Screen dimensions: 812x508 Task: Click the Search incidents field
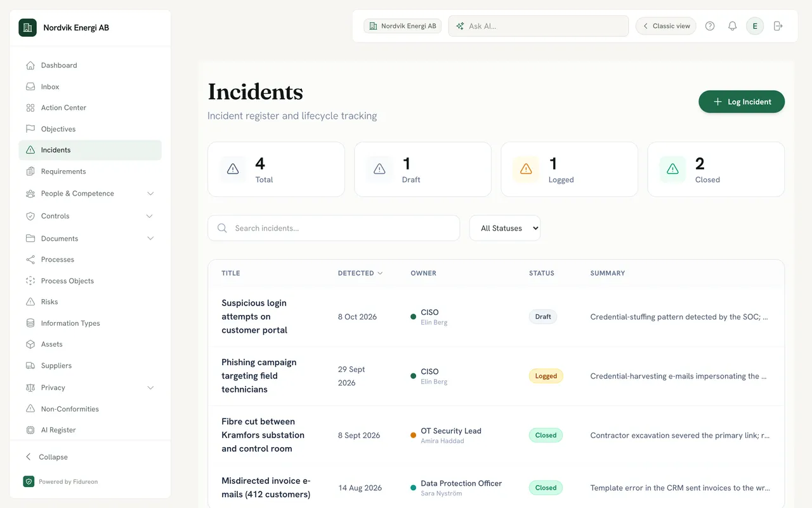[x=334, y=228]
